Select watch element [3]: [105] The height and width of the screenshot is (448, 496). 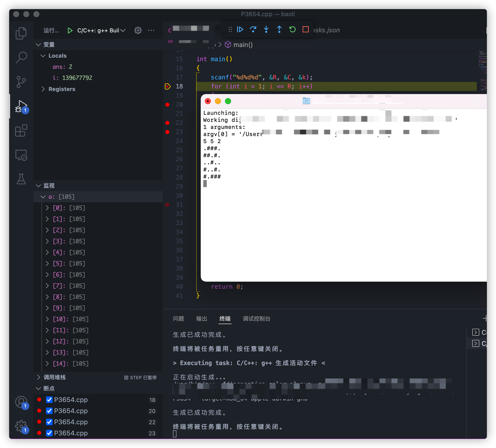point(98,241)
